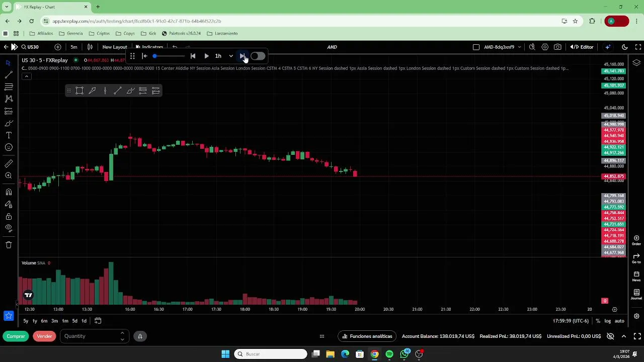Select the Text annotation tool

pyautogui.click(x=9, y=135)
